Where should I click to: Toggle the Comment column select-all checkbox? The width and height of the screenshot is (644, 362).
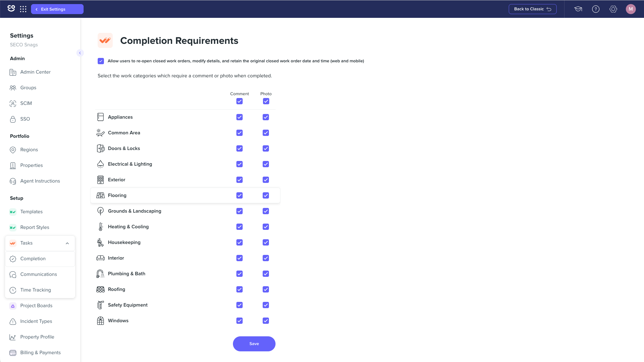[x=240, y=101]
